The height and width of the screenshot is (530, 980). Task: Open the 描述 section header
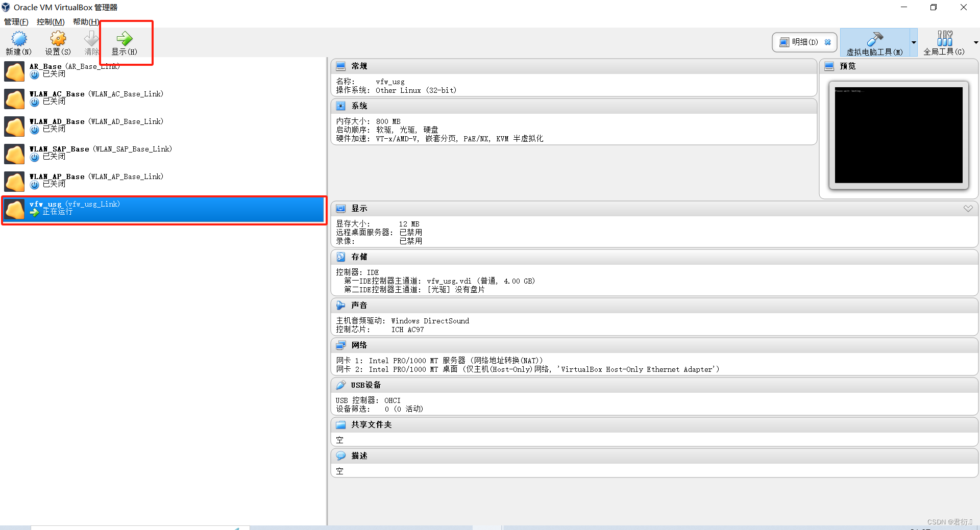[x=655, y=456]
